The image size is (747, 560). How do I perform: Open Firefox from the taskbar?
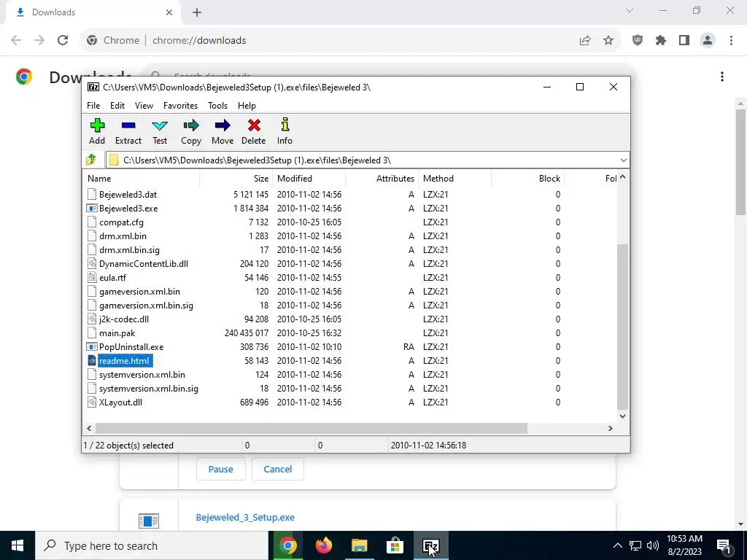(x=324, y=545)
